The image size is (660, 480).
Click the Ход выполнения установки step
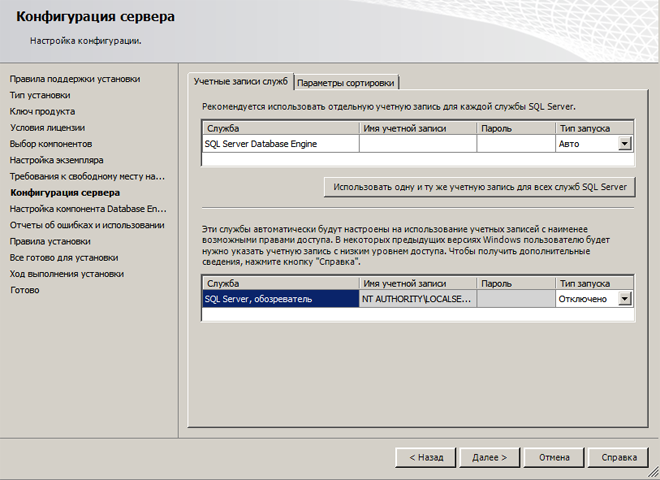(67, 274)
